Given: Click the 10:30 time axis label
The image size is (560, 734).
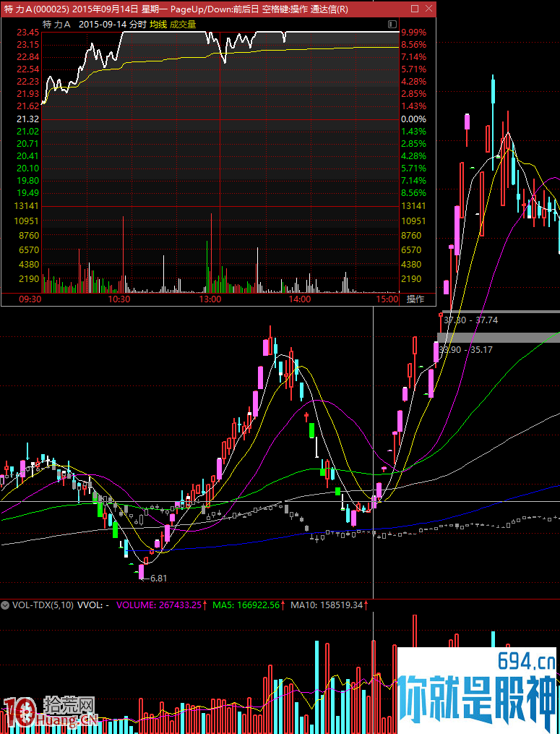Looking at the screenshot, I should [x=119, y=299].
